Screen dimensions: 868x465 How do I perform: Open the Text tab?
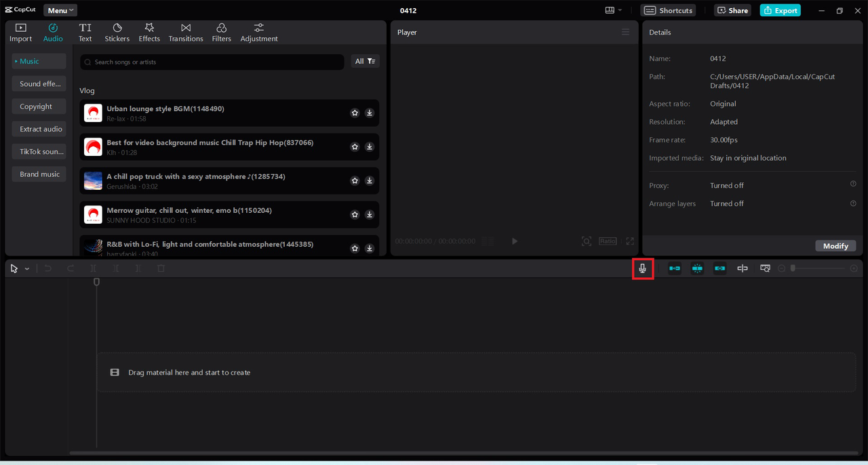tap(85, 33)
